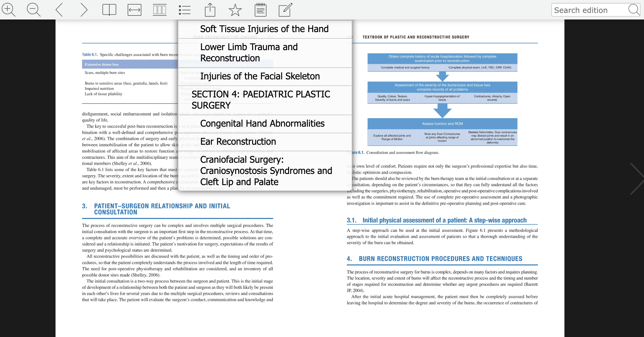The height and width of the screenshot is (337, 644).
Task: Select Soft Tissue Injuries of the Hand chapter
Action: coord(265,29)
